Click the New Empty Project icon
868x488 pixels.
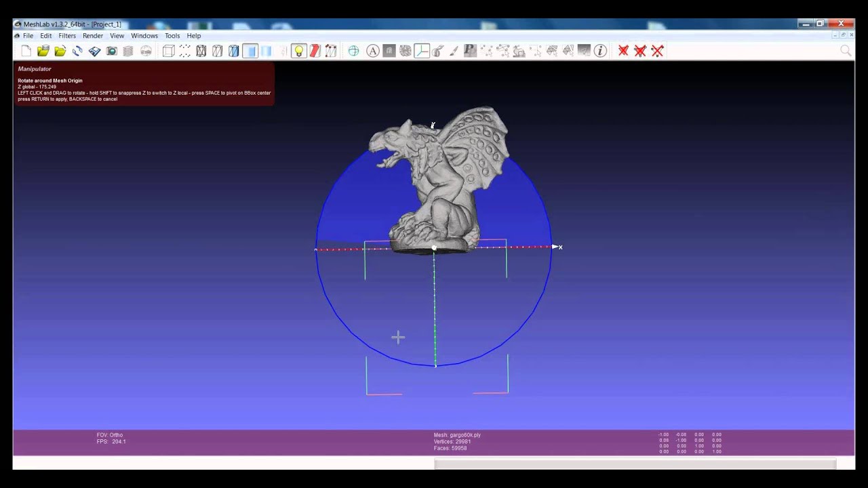tap(26, 51)
